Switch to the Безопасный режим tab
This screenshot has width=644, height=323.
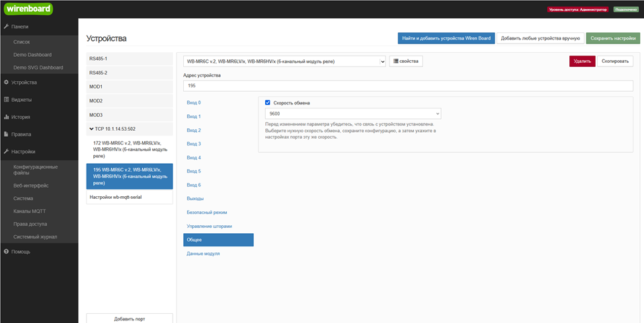click(207, 212)
